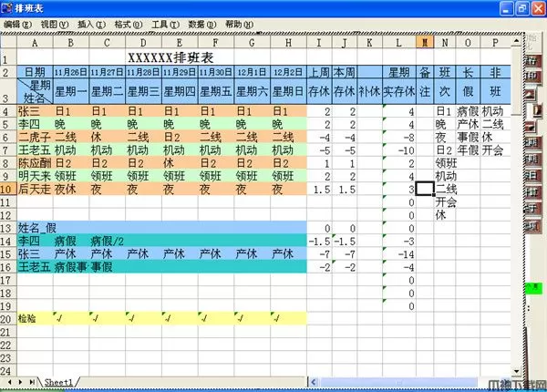Select 二虎子 name cell
Screen dimensions: 547x392
[35, 138]
